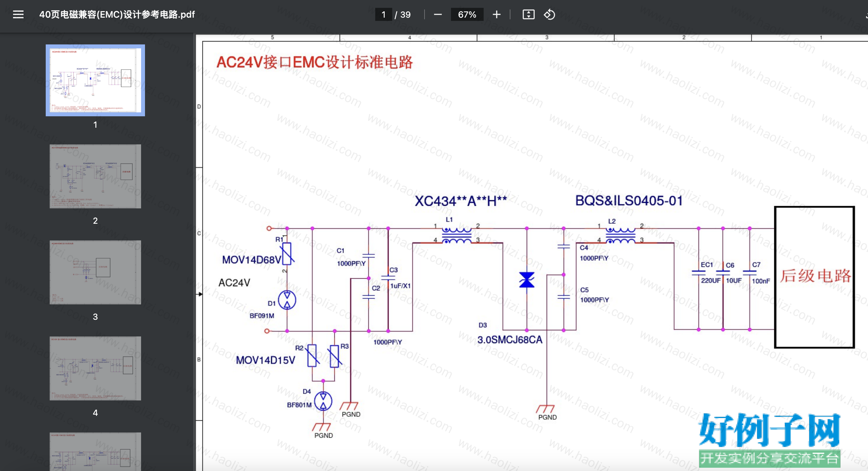The width and height of the screenshot is (868, 471).
Task: Click the schematic title AC24V接口EMC设计标准电路
Action: pos(314,62)
